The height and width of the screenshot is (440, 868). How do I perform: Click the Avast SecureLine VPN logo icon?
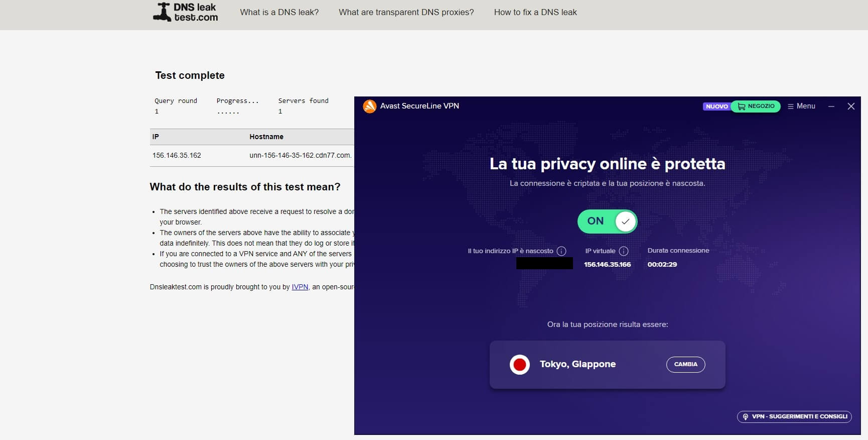(370, 106)
